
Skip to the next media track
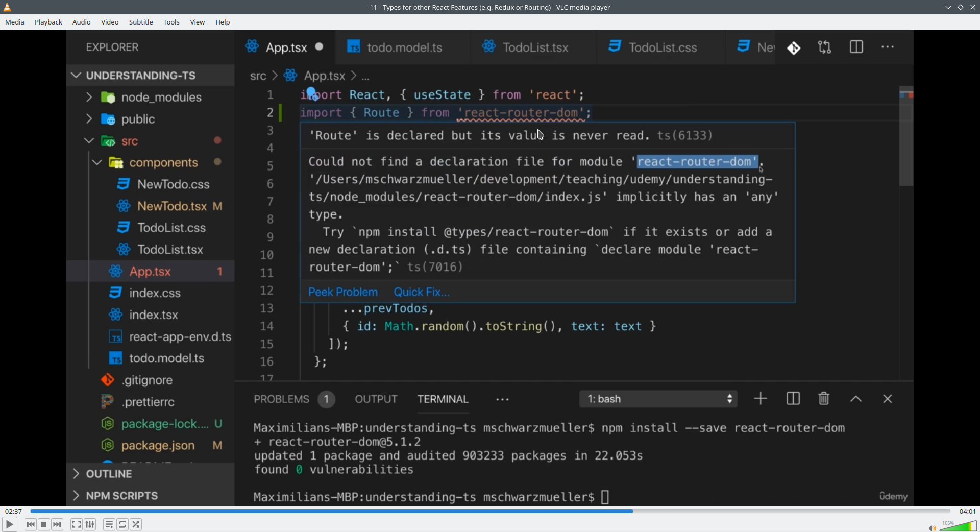coord(58,524)
